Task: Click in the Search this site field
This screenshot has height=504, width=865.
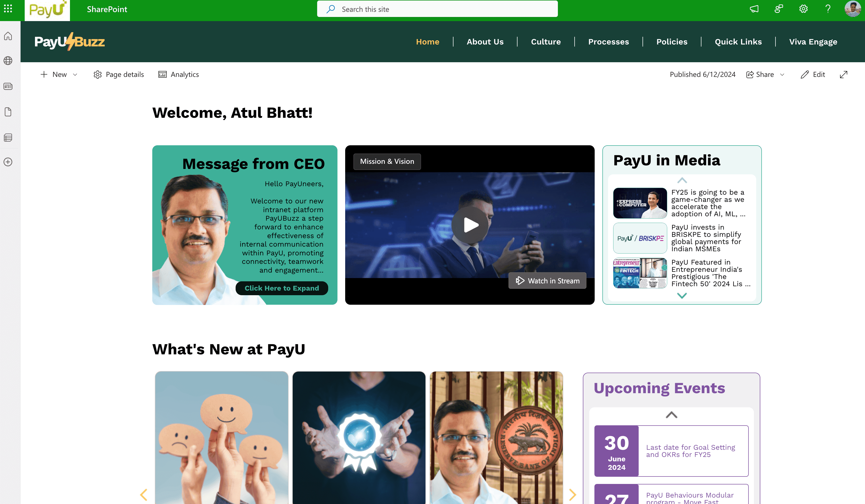Action: pyautogui.click(x=437, y=9)
